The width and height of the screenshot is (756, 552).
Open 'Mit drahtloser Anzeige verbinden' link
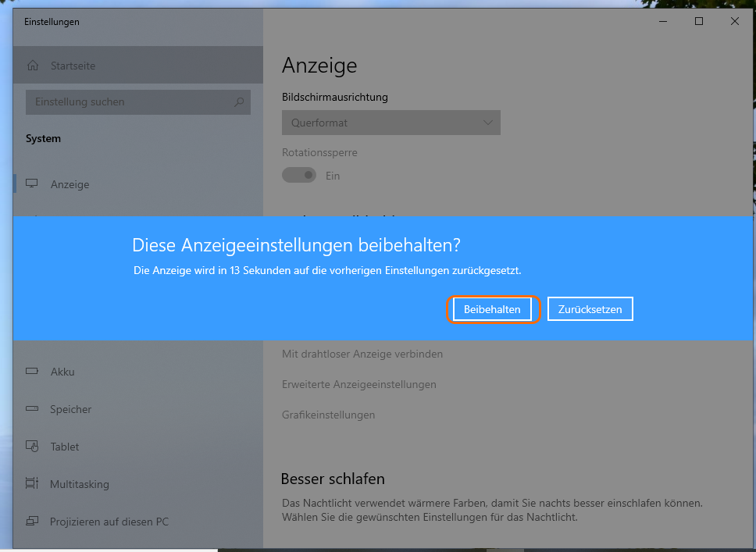click(362, 354)
